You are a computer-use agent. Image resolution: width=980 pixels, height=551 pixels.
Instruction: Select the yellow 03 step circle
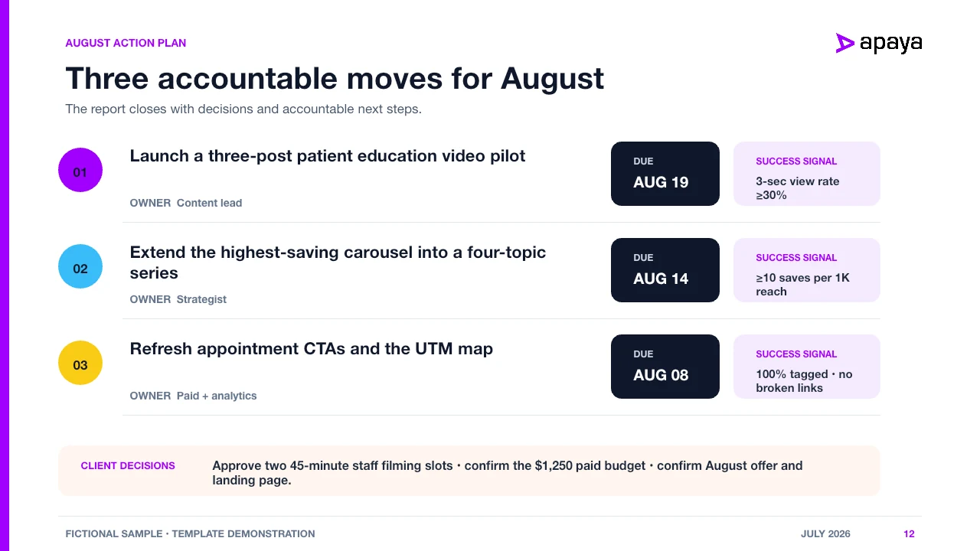pos(80,363)
